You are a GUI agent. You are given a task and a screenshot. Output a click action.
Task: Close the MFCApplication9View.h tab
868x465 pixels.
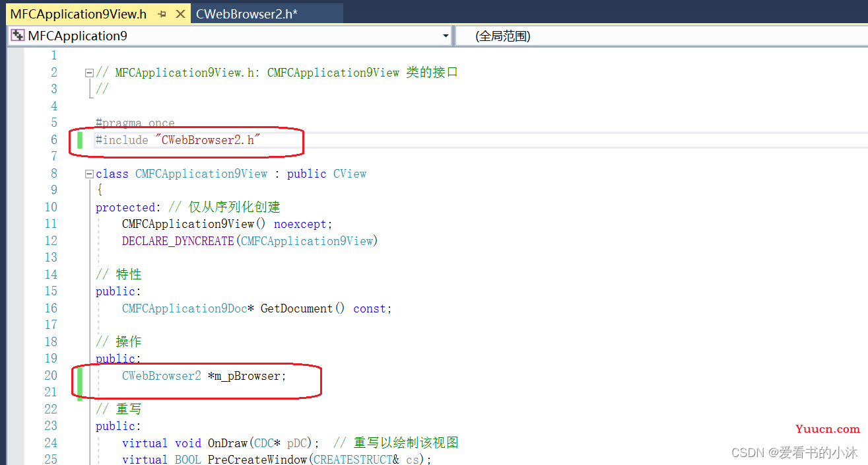click(180, 14)
